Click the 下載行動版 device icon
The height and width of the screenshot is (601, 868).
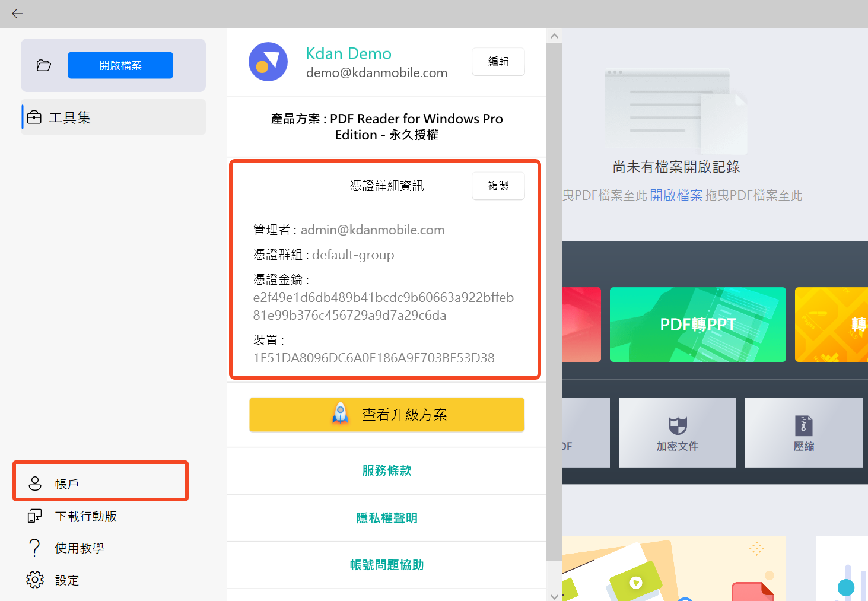[x=35, y=517]
